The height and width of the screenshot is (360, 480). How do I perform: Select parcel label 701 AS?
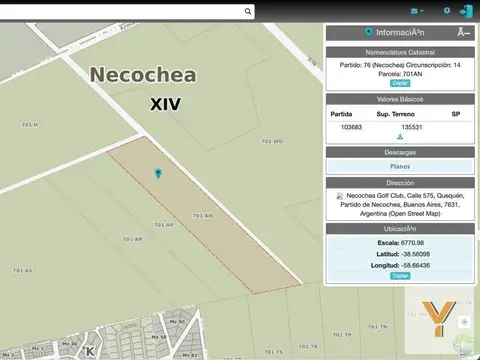pyautogui.click(x=23, y=271)
